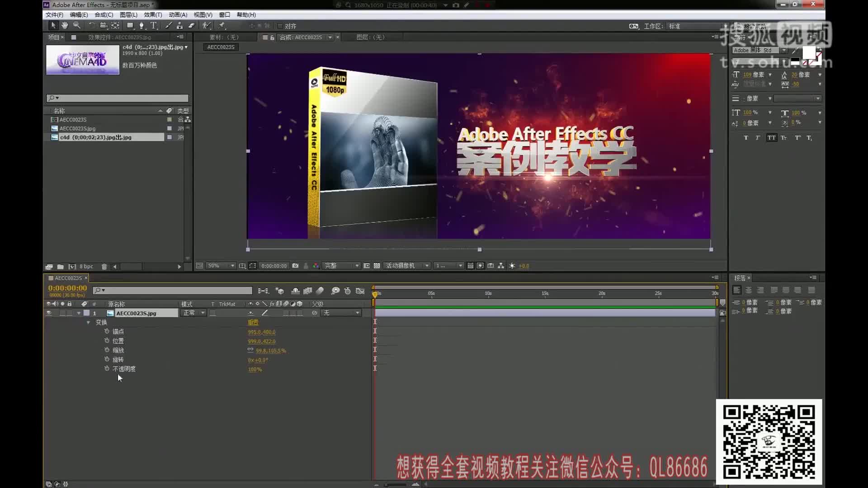Click the opacity value 100%

(255, 369)
